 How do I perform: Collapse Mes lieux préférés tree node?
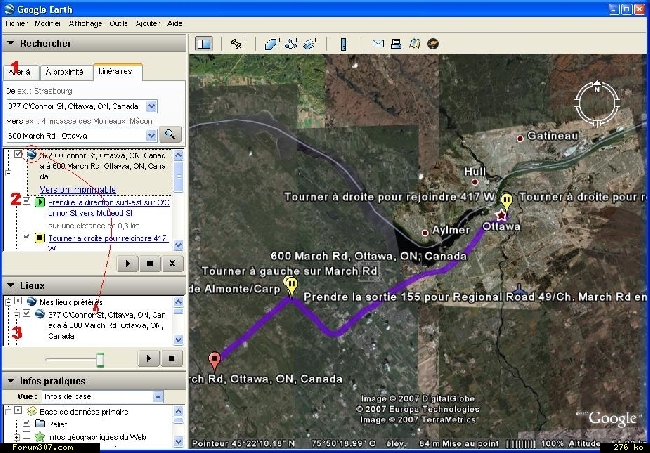[x=8, y=302]
